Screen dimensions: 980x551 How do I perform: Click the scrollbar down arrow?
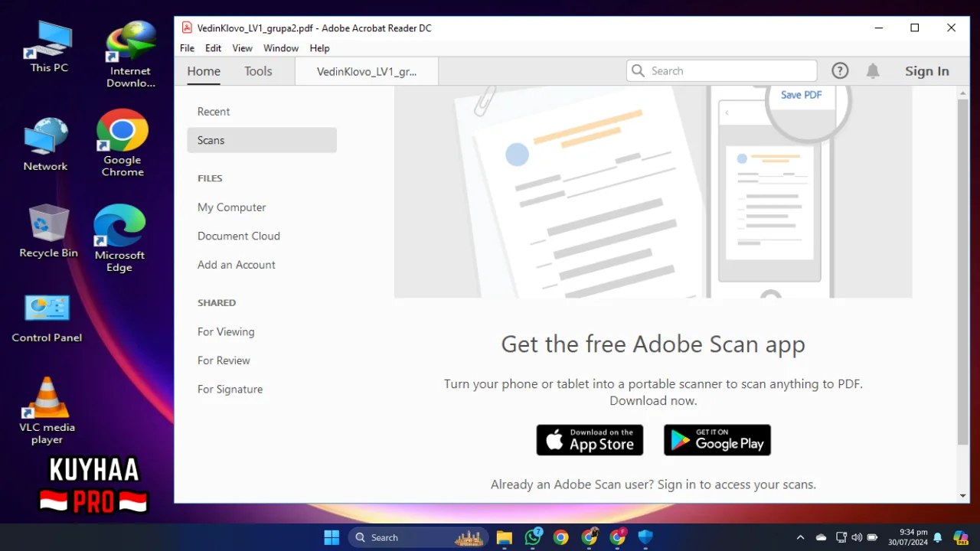click(x=963, y=496)
